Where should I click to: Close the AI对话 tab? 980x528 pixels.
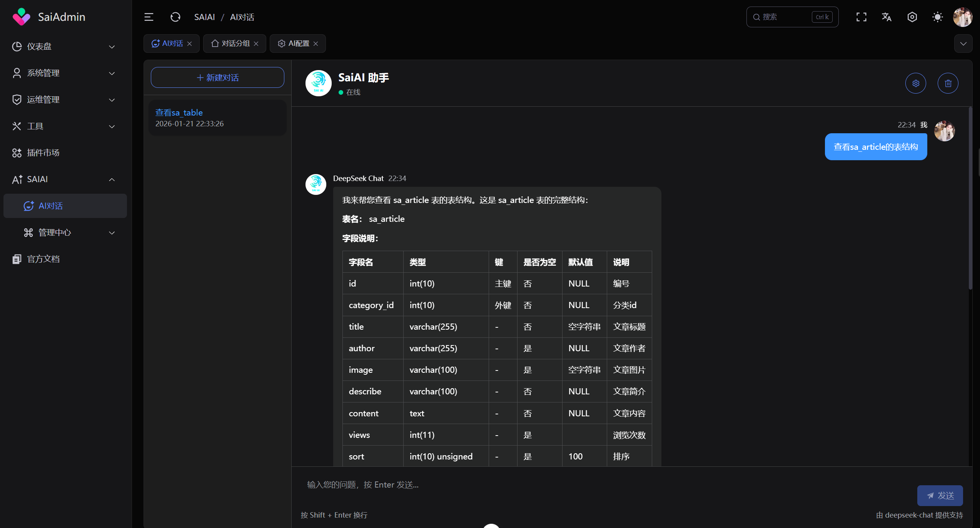click(190, 44)
